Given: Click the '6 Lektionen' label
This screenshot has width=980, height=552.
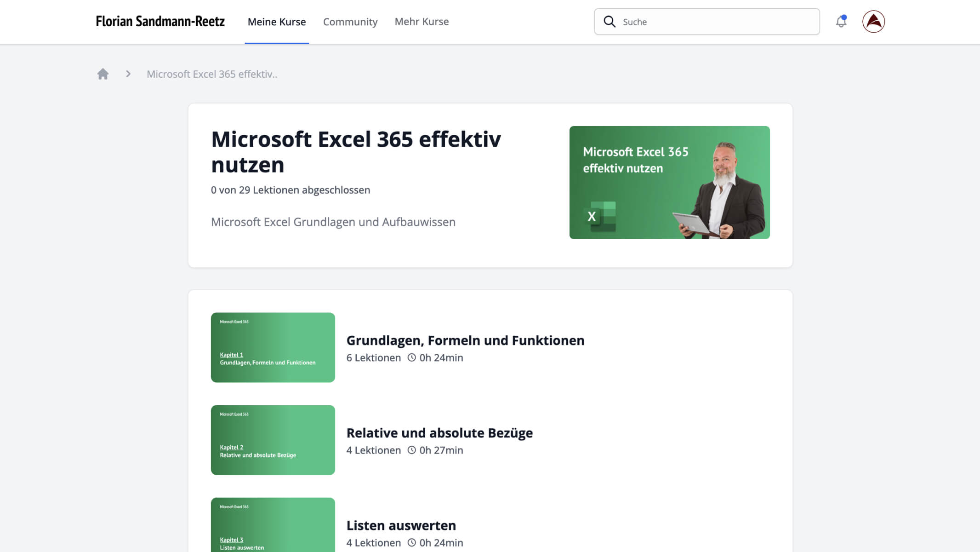Looking at the screenshot, I should pos(374,358).
